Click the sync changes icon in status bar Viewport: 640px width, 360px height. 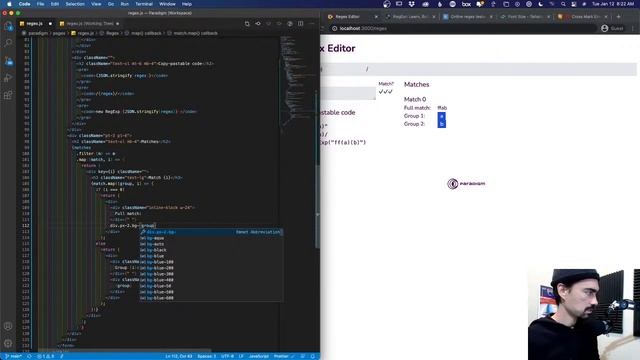(x=29, y=356)
